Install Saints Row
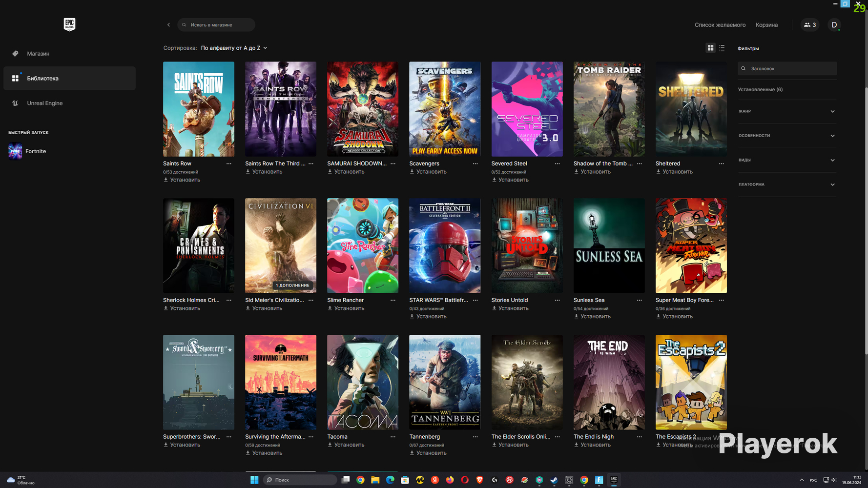868x488 pixels. 182,180
